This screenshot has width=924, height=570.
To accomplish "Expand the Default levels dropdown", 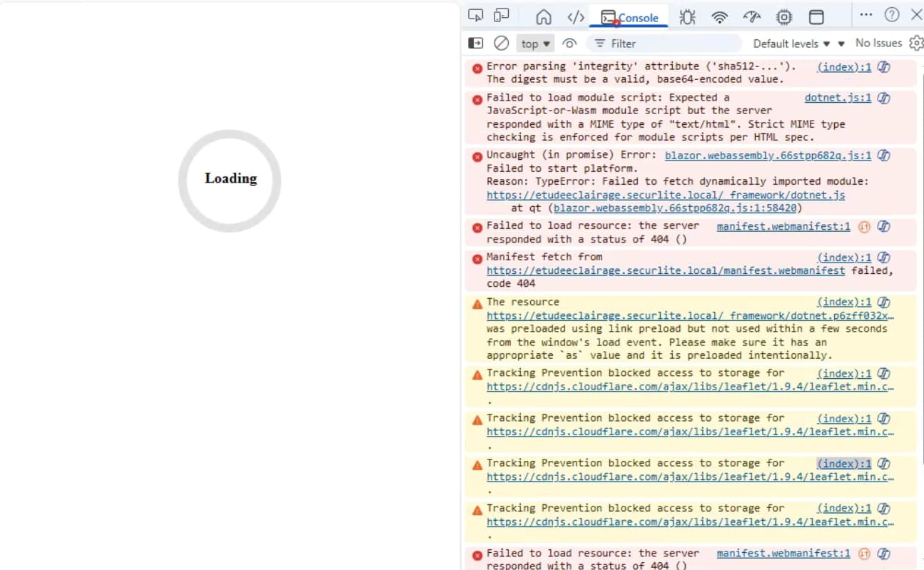I will point(791,44).
